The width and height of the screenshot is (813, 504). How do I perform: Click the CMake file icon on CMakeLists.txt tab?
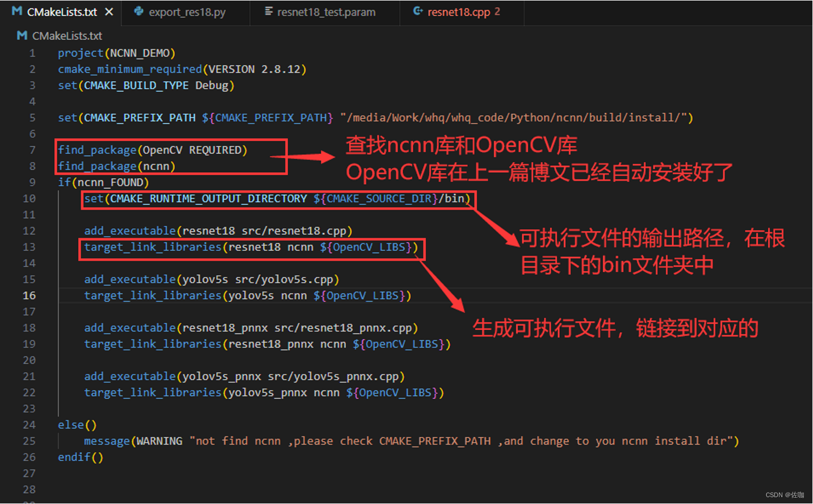[x=17, y=11]
